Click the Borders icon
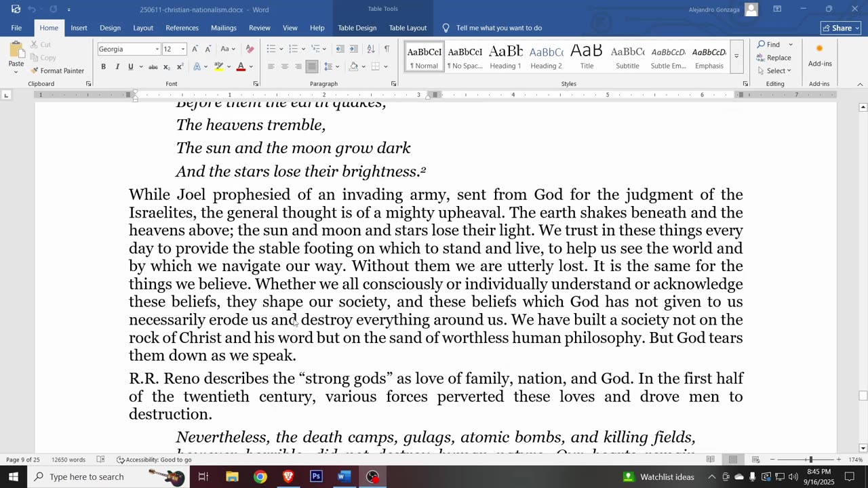The height and width of the screenshot is (488, 868). [x=376, y=66]
